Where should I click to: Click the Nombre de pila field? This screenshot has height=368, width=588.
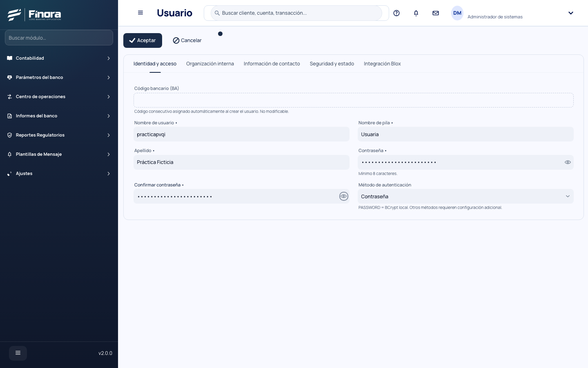[x=465, y=134]
